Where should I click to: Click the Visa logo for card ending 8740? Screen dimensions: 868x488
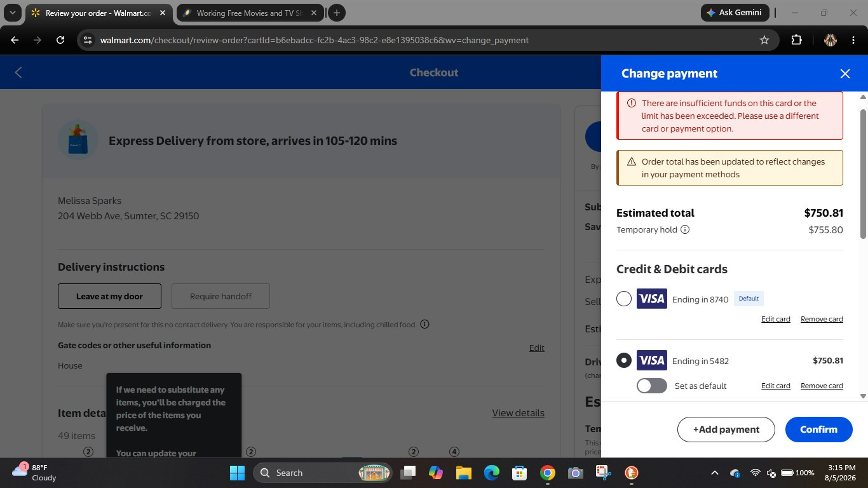point(652,299)
